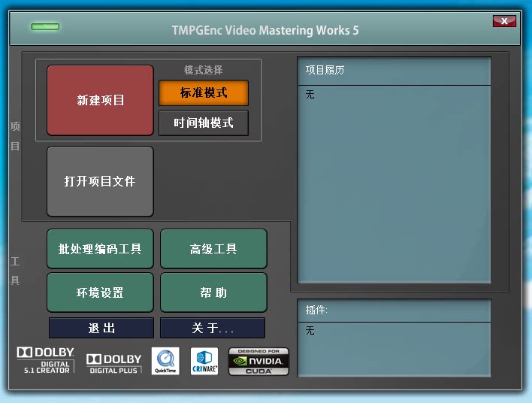Switch to 时间轴模式

(x=204, y=123)
